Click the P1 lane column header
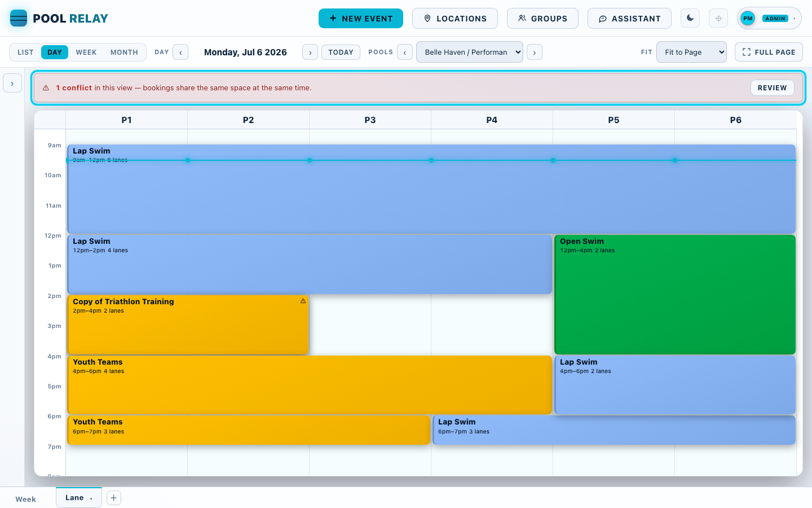Image resolution: width=812 pixels, height=508 pixels. (126, 120)
